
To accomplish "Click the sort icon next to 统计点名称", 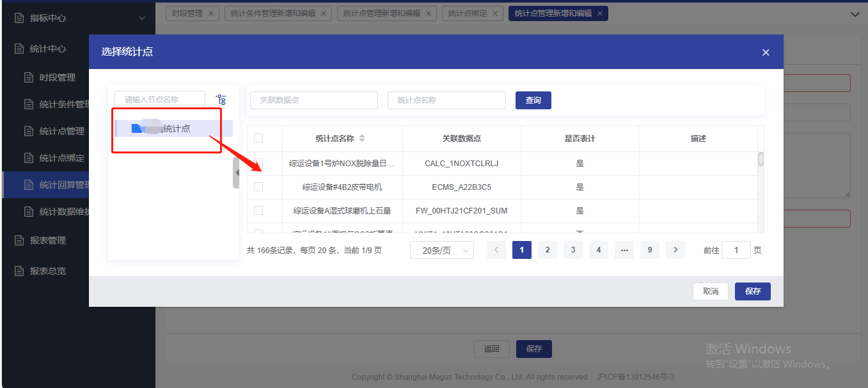I will [x=362, y=139].
